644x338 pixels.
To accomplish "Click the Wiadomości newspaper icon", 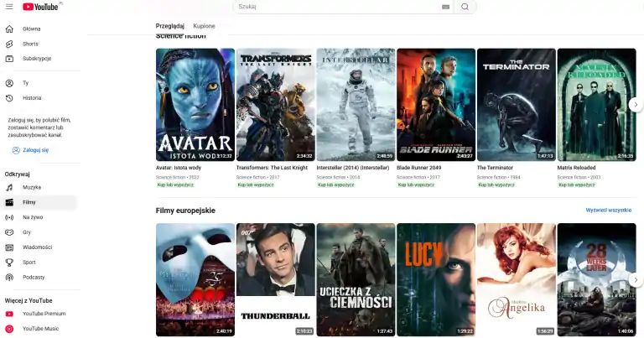I will [9, 247].
